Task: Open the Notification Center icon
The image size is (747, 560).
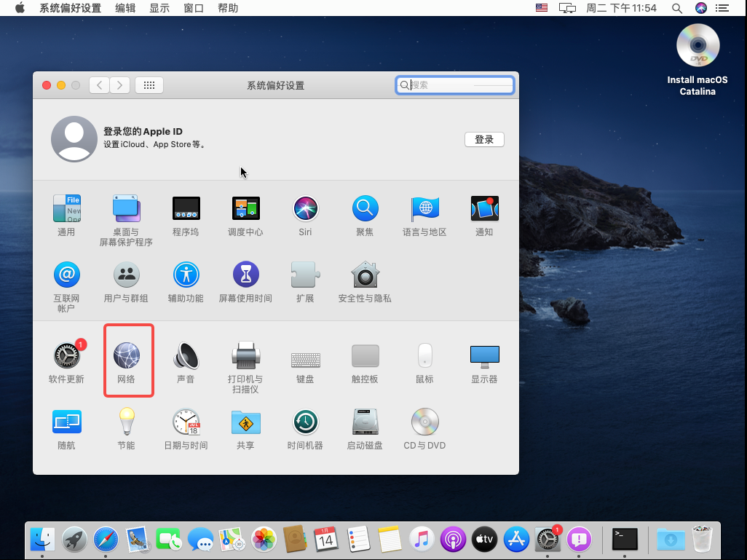Action: point(723,8)
